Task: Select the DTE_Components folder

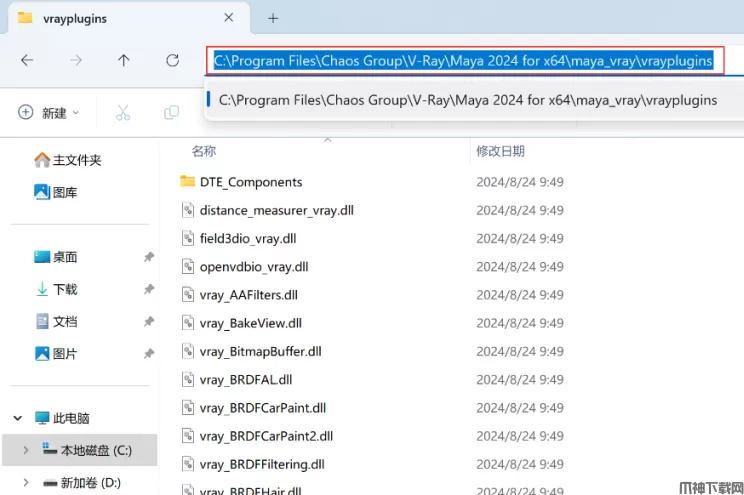Action: [x=250, y=182]
